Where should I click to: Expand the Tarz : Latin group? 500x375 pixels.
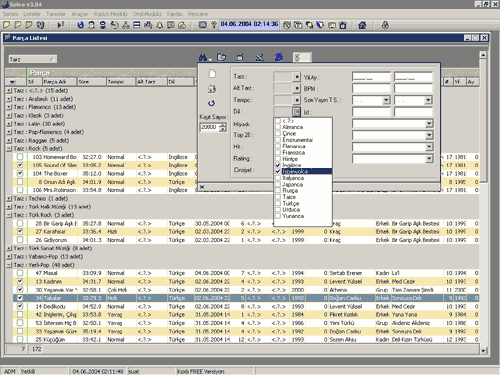pyautogui.click(x=9, y=124)
